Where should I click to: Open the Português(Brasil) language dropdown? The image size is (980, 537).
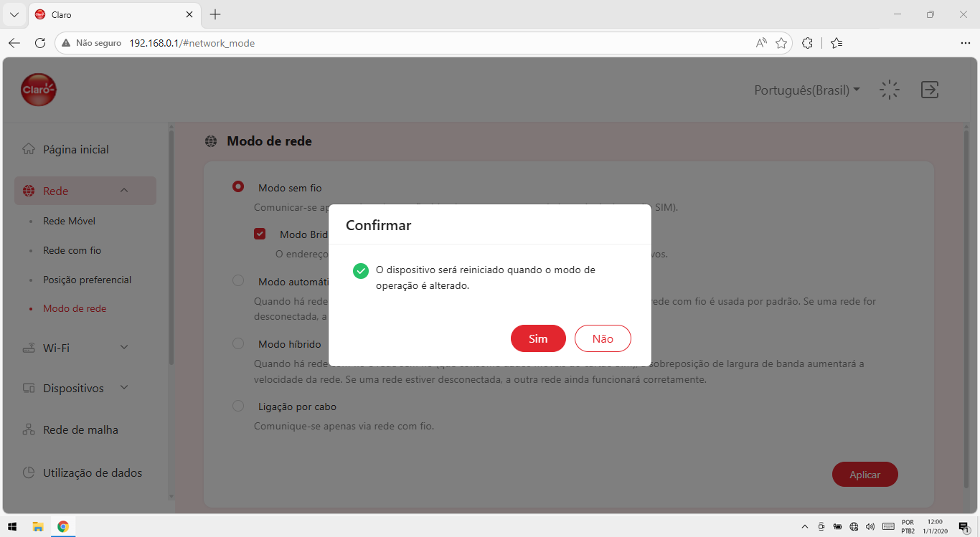click(x=807, y=90)
